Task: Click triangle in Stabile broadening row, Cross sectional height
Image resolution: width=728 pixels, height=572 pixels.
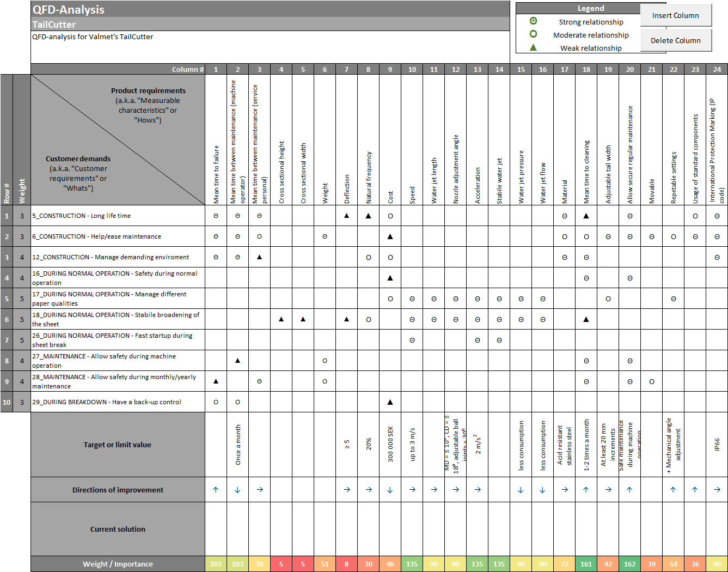Action: 281,319
